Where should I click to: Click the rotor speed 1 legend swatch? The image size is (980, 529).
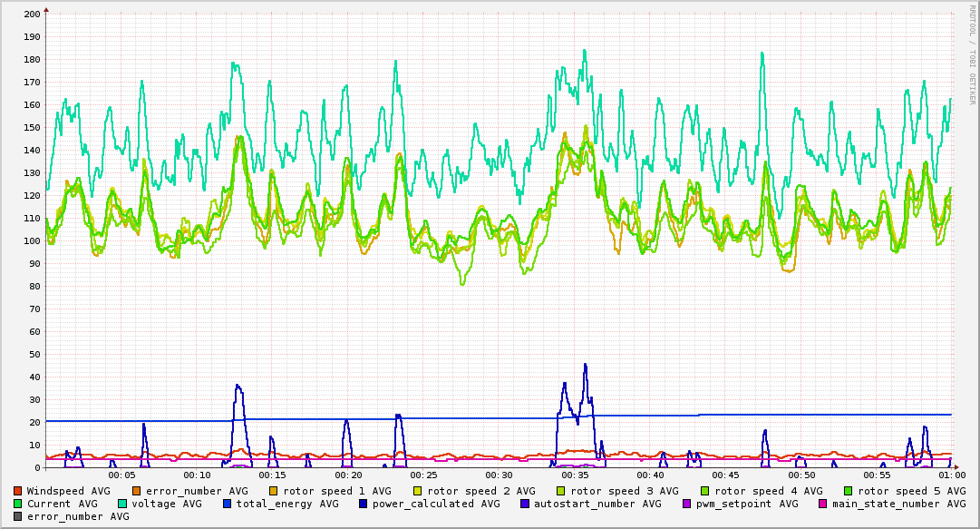(274, 492)
